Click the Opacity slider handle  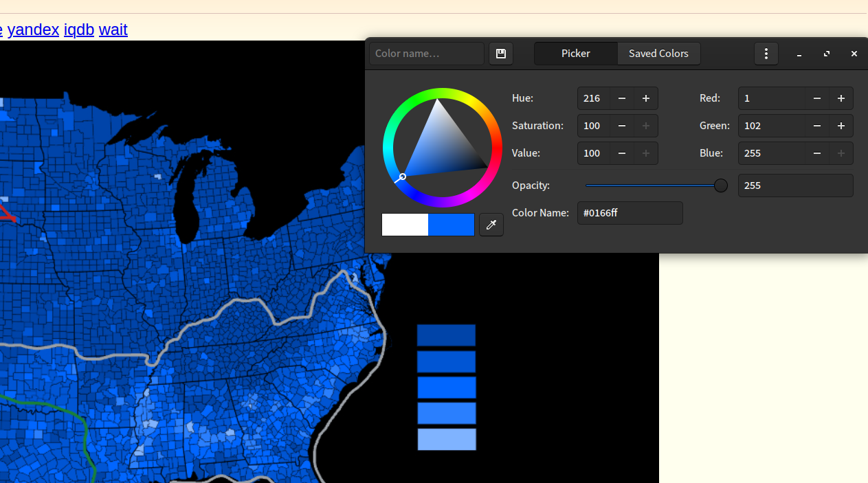click(x=721, y=186)
